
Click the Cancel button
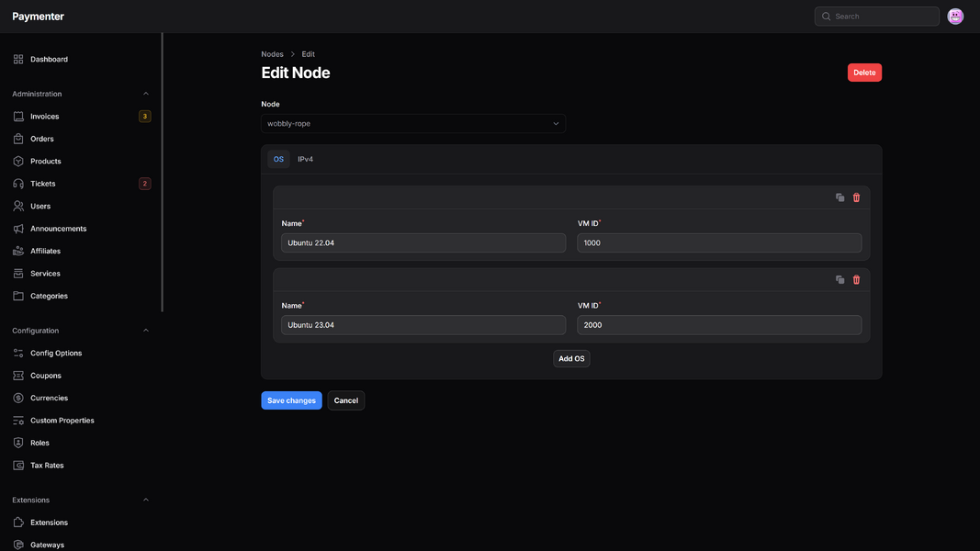tap(346, 400)
